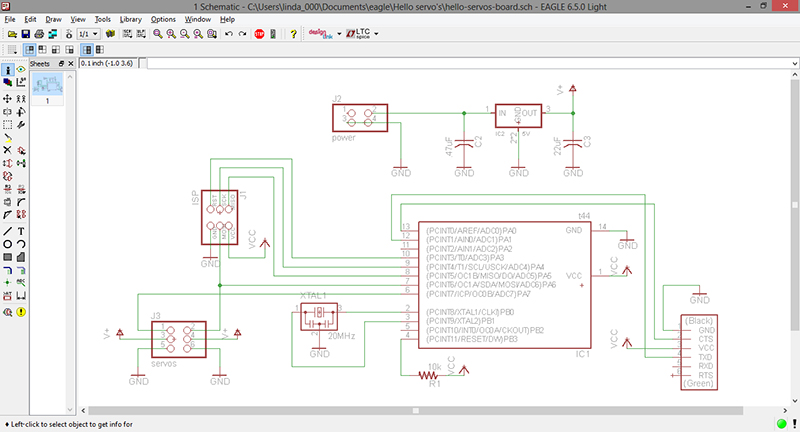Screen dimensions: 800x432
Task: Open the Window menu
Action: [x=197, y=19]
